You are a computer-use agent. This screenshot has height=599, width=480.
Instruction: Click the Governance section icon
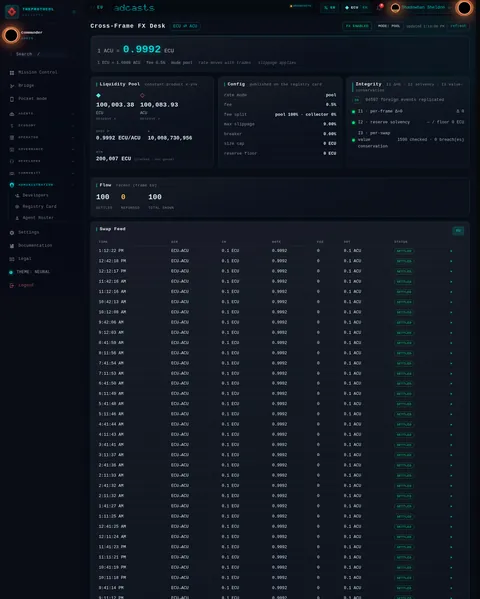12,149
